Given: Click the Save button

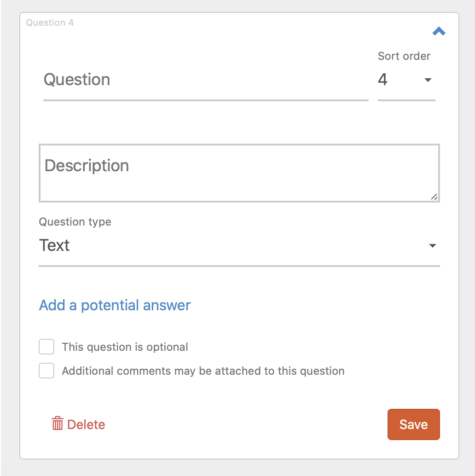Looking at the screenshot, I should [x=413, y=424].
